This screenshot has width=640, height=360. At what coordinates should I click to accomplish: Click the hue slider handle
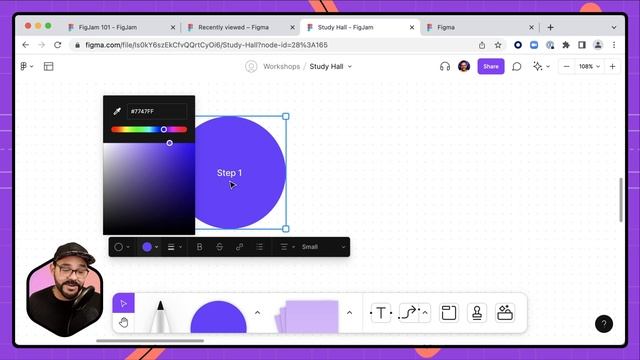[164, 129]
